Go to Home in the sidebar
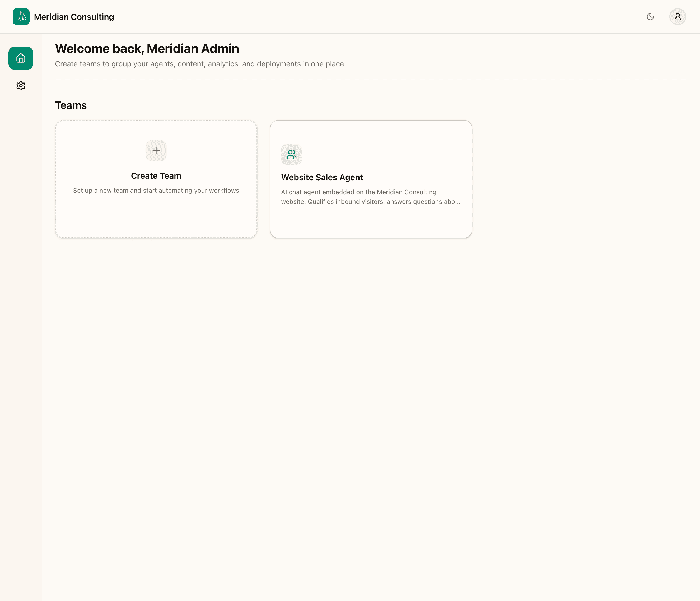Screen dimensions: 700x601 coord(21,58)
